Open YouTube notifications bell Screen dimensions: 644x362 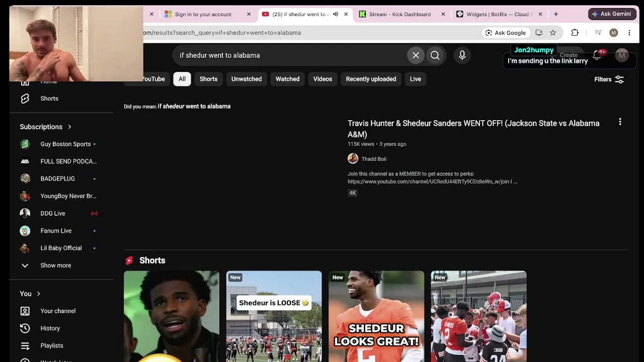click(597, 55)
